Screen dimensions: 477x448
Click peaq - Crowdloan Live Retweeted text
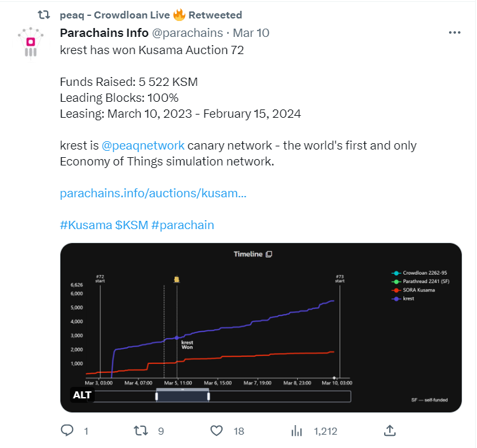point(150,15)
